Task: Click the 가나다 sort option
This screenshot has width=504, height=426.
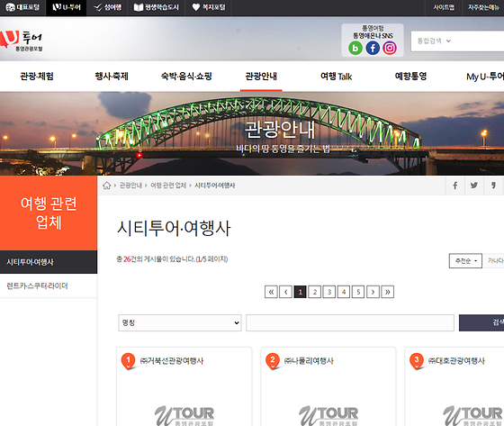Action: (x=494, y=260)
